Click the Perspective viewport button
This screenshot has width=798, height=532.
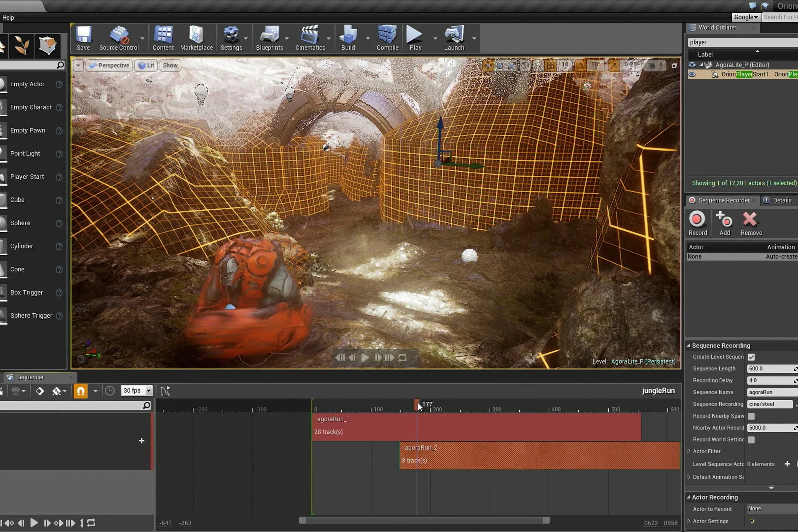110,66
